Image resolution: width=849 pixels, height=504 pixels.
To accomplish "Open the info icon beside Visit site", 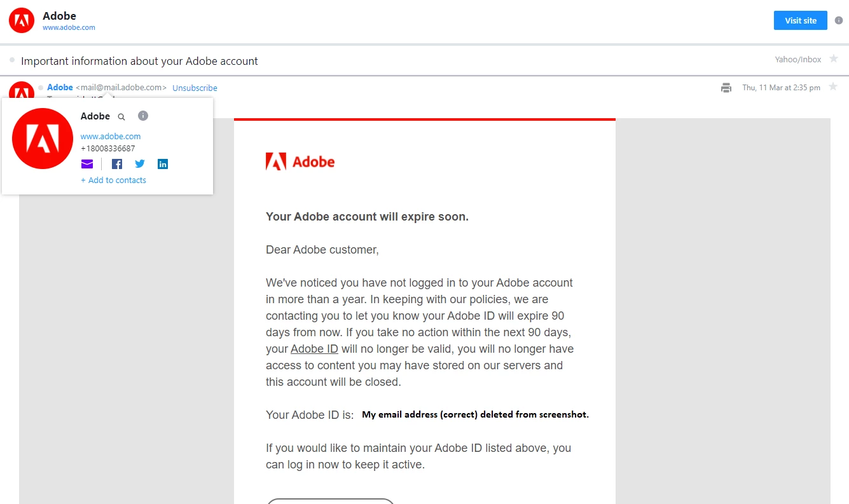I will [x=839, y=20].
